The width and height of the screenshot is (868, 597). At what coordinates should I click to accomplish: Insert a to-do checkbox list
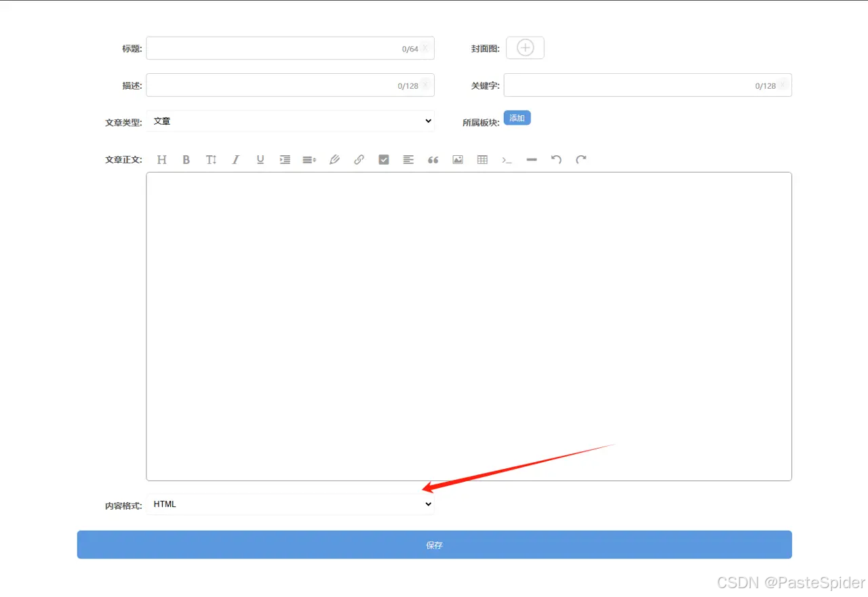[x=384, y=160]
